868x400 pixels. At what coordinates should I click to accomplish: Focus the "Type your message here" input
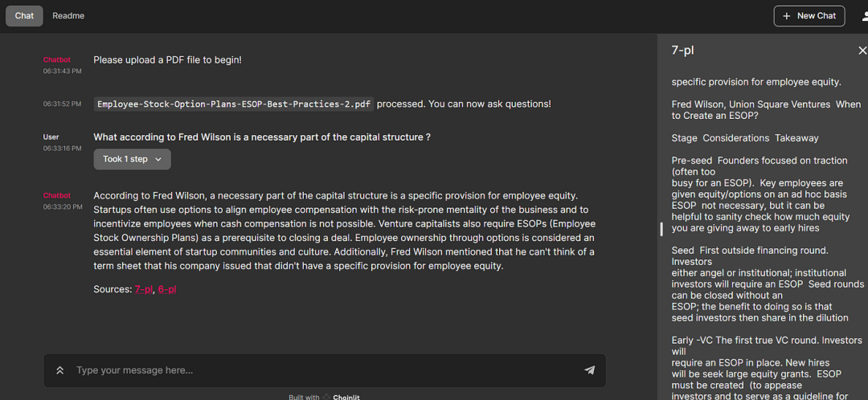tap(321, 370)
